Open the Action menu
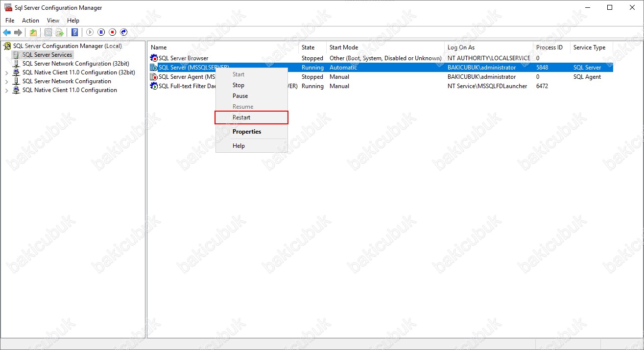The image size is (644, 350). coord(30,21)
